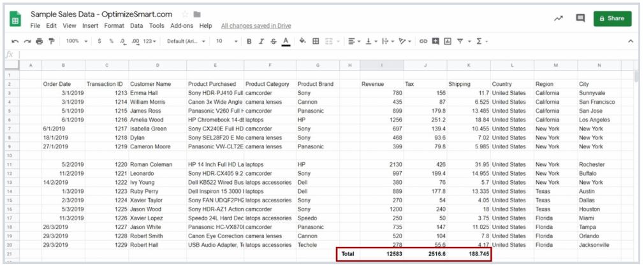Open the zoom 100% dropdown
Screen dimensions: 644x268
(x=77, y=41)
